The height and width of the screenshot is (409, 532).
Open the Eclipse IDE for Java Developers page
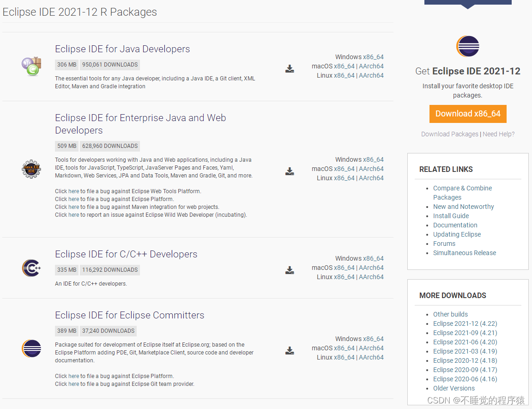(x=122, y=49)
